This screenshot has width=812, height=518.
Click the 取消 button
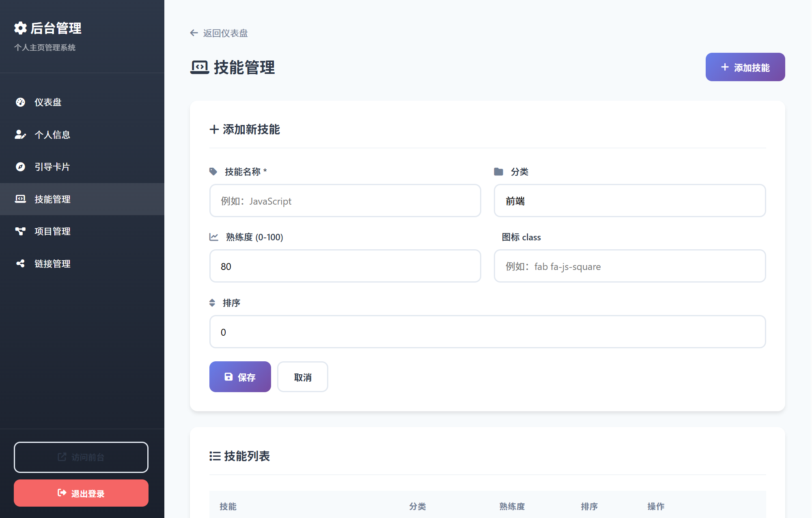point(303,377)
